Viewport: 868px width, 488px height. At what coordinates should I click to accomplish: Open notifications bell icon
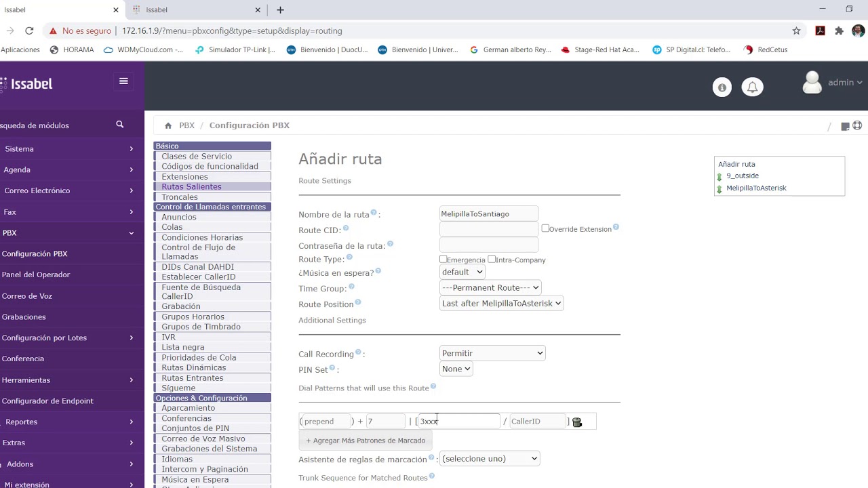753,87
